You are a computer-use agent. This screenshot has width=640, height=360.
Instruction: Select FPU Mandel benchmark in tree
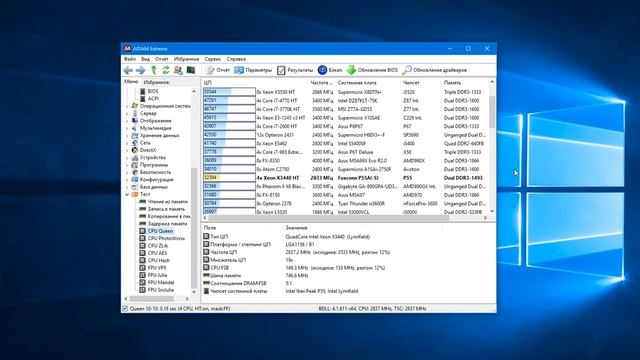click(x=161, y=282)
